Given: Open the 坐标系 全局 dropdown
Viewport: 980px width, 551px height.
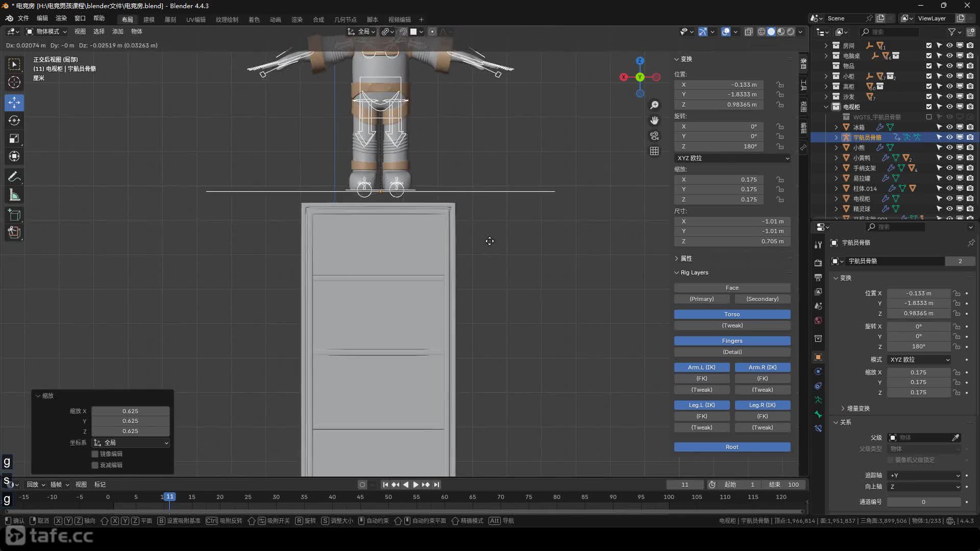Looking at the screenshot, I should (131, 443).
